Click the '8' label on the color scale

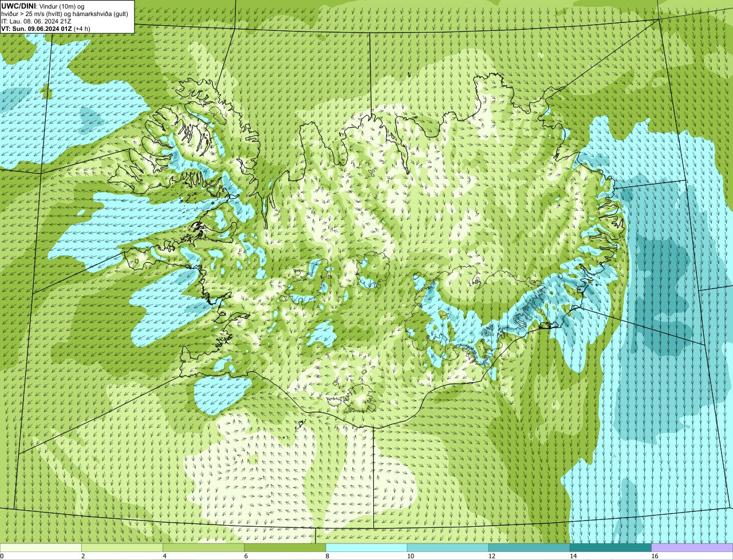(x=327, y=556)
